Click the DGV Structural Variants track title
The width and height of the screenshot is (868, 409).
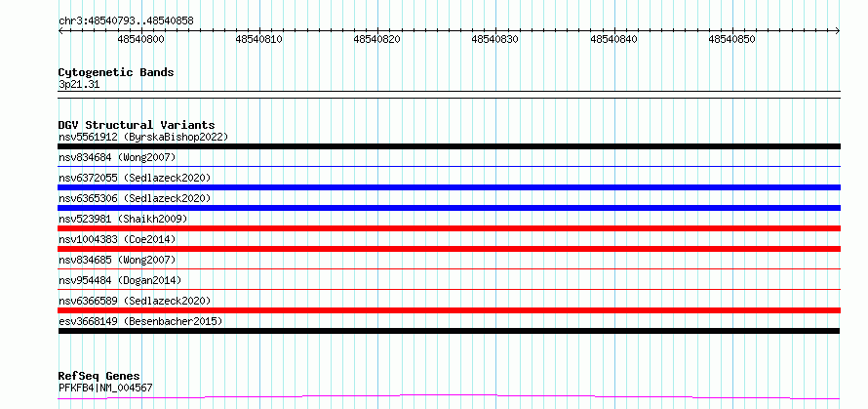click(x=137, y=125)
